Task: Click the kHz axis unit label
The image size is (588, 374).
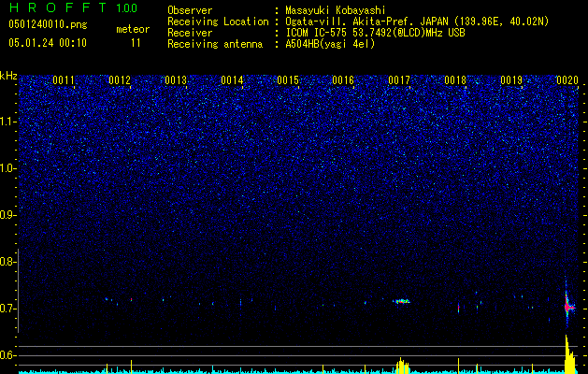Action: (8, 77)
